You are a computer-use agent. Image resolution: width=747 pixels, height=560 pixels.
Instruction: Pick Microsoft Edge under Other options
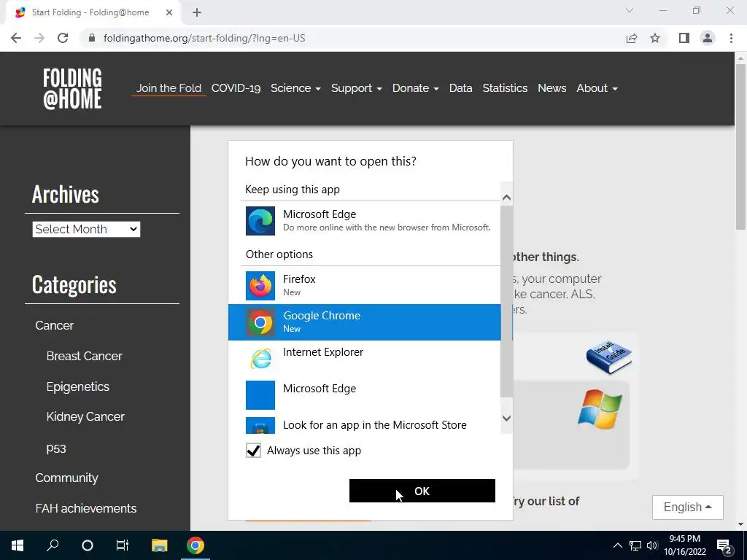pos(365,394)
